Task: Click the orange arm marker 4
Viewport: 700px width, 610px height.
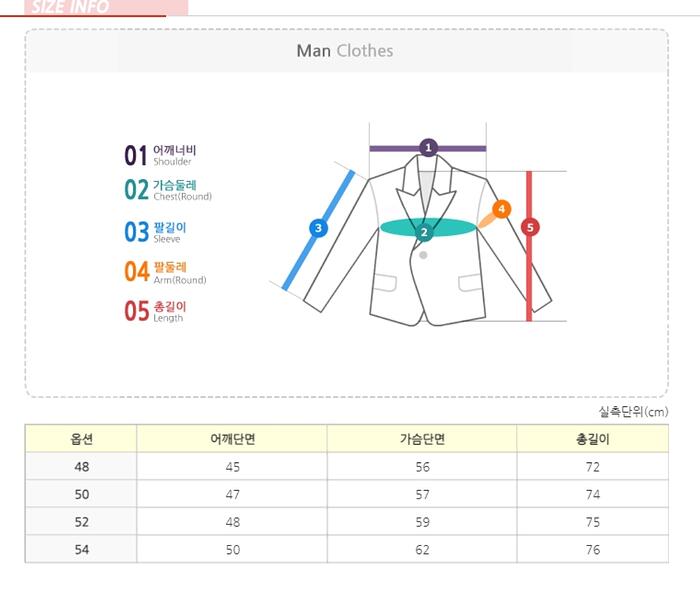Action: point(501,209)
